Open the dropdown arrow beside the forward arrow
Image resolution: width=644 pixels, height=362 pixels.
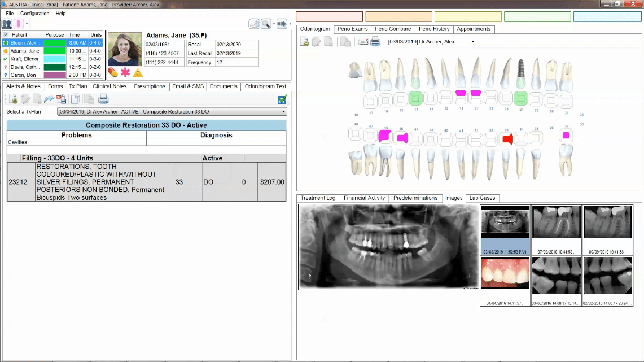(290, 24)
